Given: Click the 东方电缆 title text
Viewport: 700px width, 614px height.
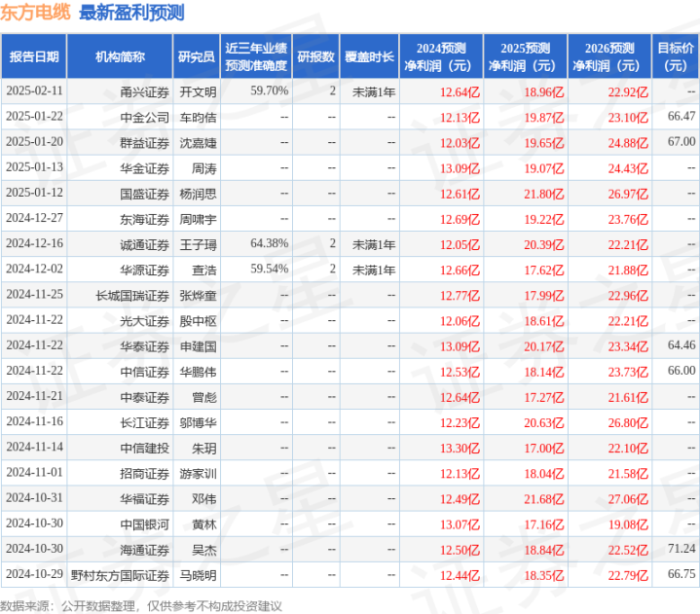Looking at the screenshot, I should coord(35,12).
